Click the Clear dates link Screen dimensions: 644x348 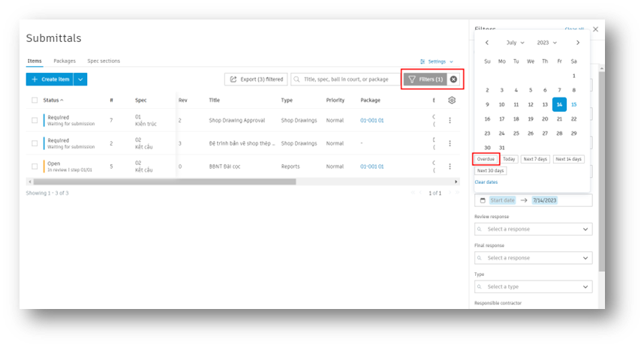point(486,181)
